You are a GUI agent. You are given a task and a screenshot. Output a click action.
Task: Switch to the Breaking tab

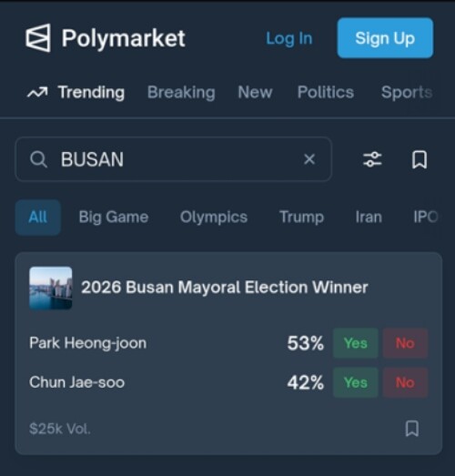(181, 92)
